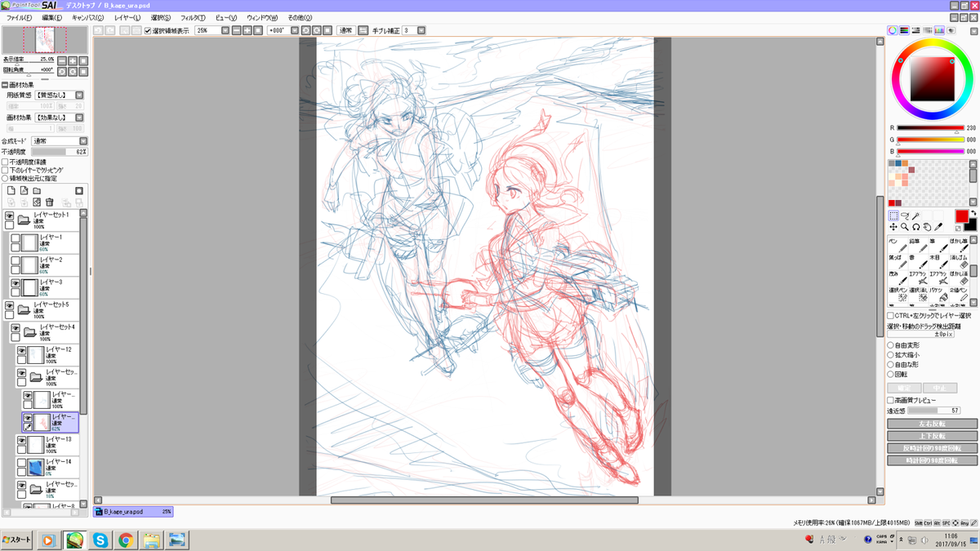Toggle visibility eye of レイヤーセット1
Image resolution: width=980 pixels, height=551 pixels.
(10, 216)
